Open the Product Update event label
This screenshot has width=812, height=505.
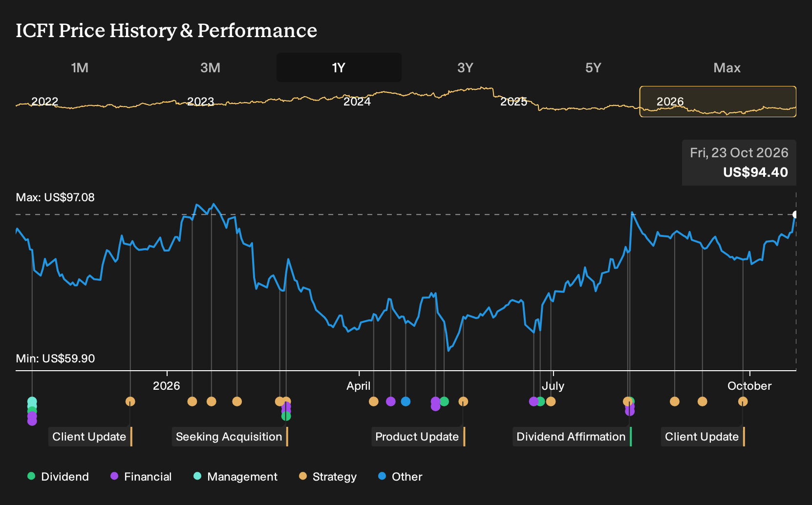[418, 437]
